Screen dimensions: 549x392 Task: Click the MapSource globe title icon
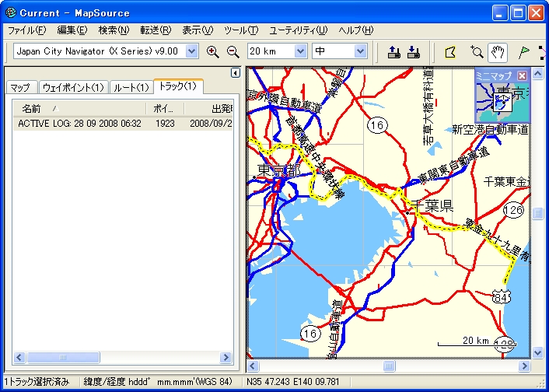click(x=11, y=12)
